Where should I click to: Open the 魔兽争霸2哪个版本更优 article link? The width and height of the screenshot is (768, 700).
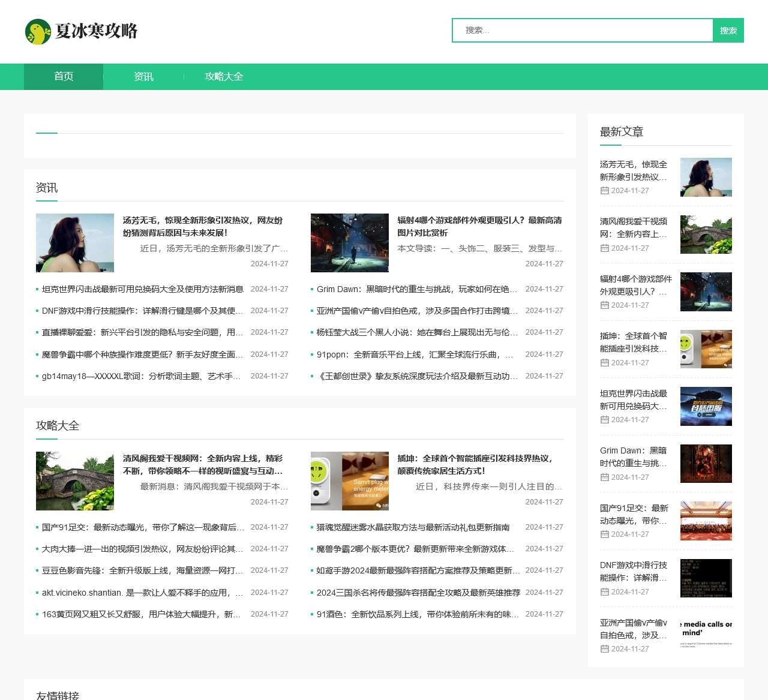pos(415,549)
